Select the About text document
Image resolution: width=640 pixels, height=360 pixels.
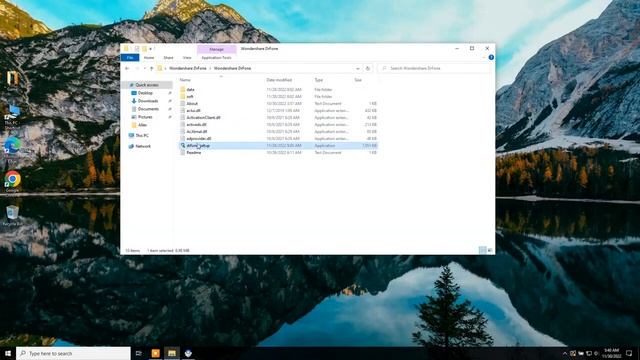279,104
